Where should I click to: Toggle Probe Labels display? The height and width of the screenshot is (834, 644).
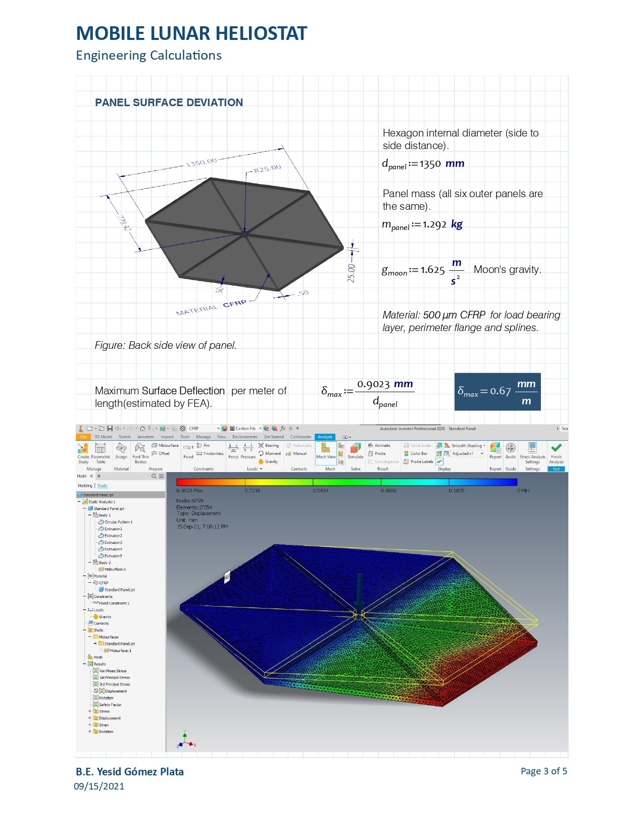pos(418,461)
